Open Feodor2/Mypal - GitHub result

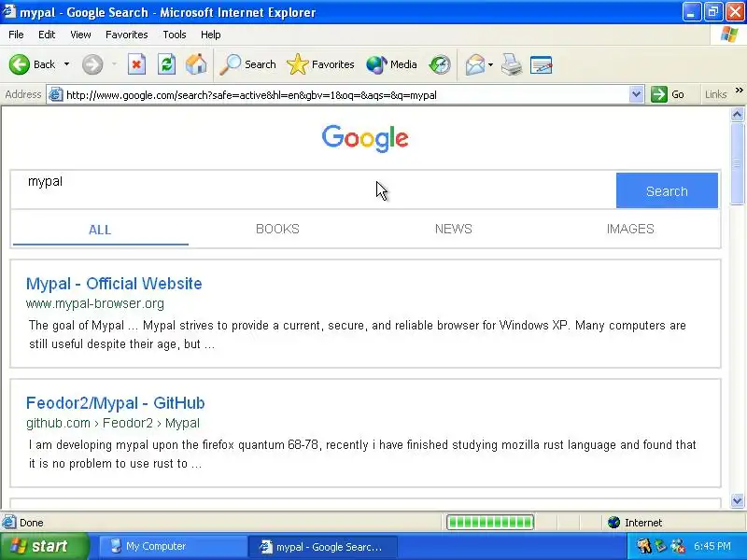point(115,403)
